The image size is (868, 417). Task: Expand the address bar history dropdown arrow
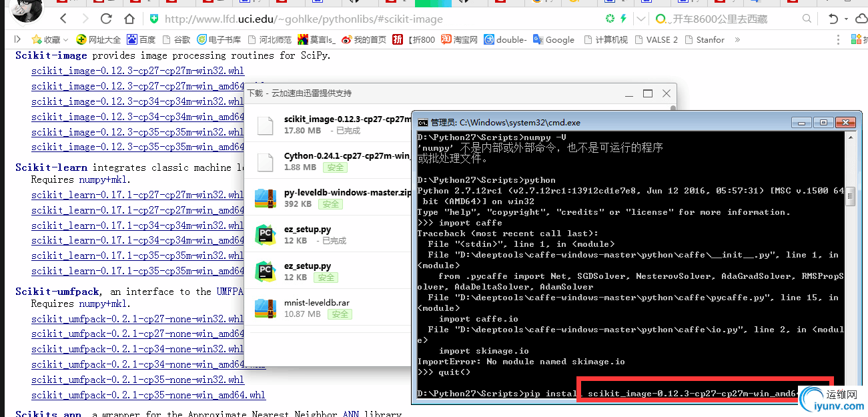[641, 19]
